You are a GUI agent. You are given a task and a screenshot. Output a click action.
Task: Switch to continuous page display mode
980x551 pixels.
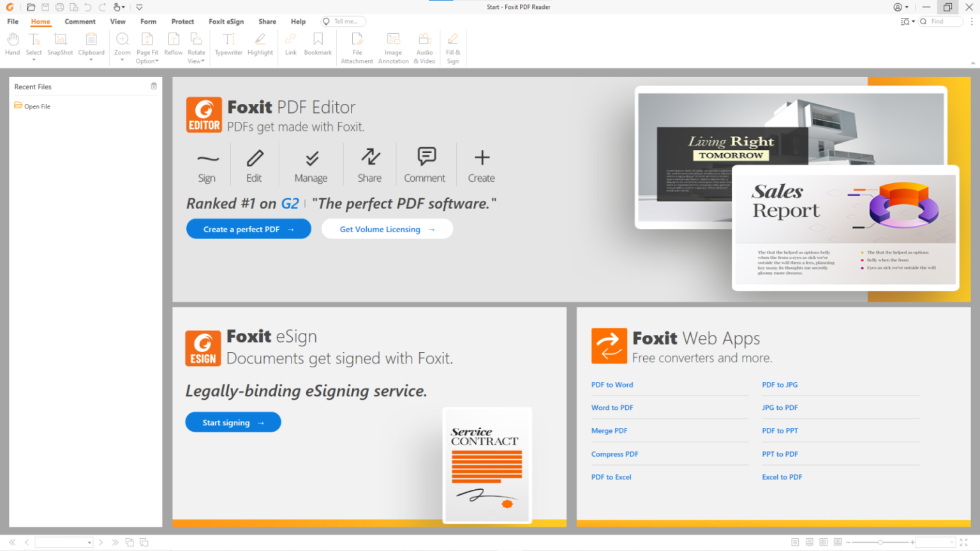coord(809,541)
